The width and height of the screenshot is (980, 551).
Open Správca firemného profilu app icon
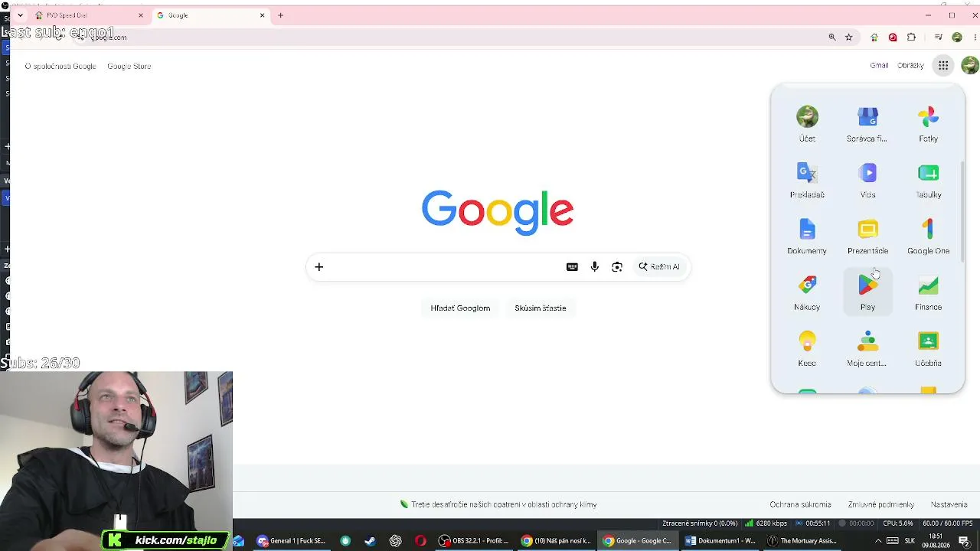pyautogui.click(x=867, y=124)
